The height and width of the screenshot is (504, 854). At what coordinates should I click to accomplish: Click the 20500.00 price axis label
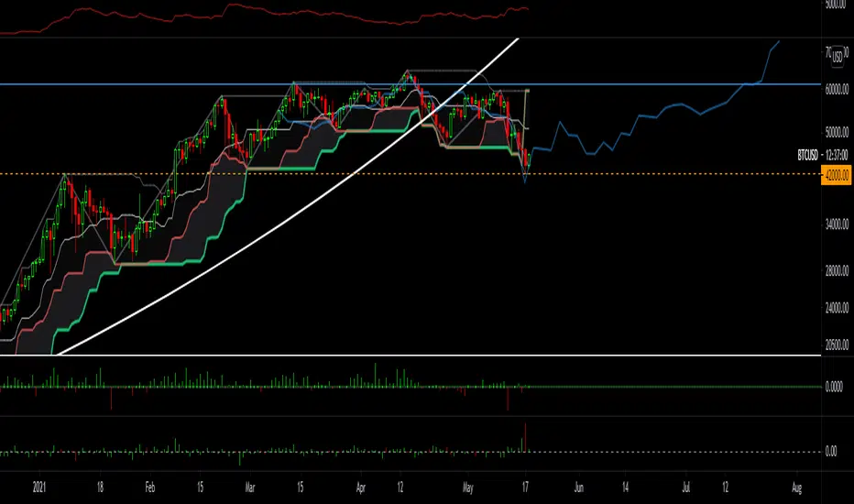pyautogui.click(x=837, y=345)
